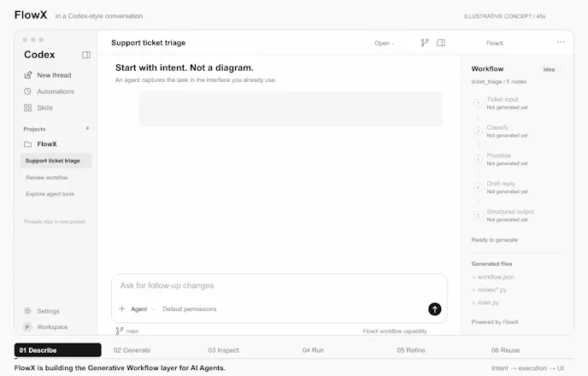Click the git branch icon in header

click(x=425, y=43)
